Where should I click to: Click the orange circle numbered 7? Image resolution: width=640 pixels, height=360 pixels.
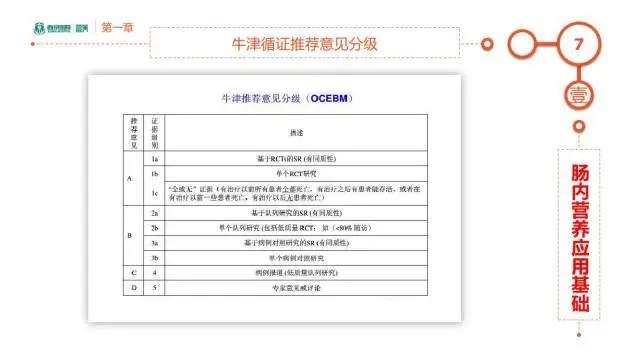coord(579,44)
